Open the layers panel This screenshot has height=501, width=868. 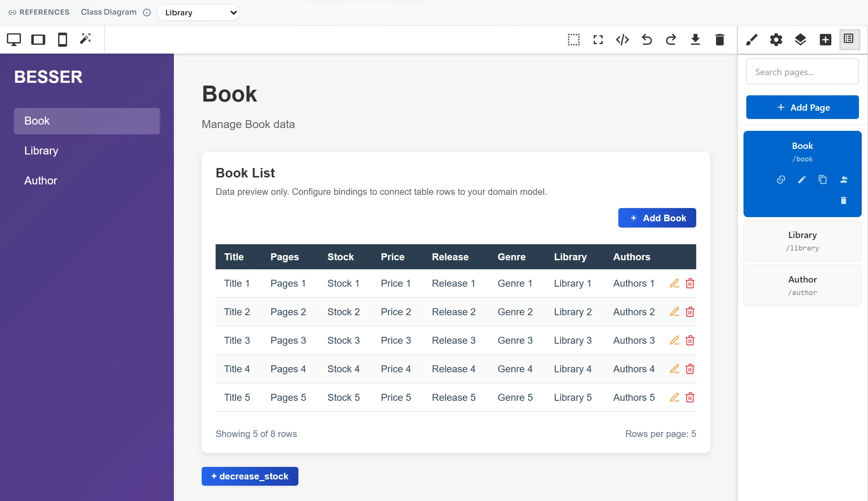click(x=800, y=40)
